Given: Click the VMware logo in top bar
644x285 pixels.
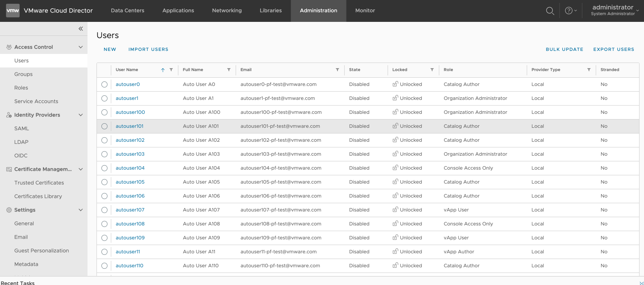Looking at the screenshot, I should tap(13, 11).
